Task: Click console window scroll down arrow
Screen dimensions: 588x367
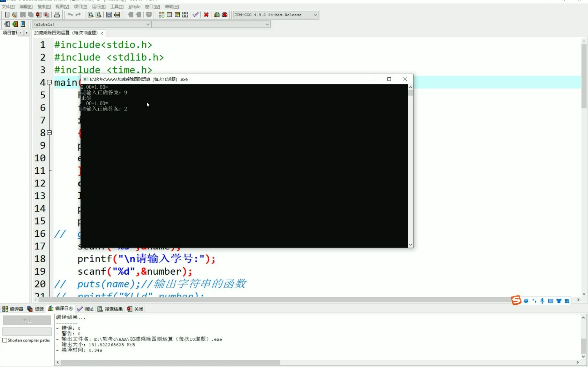Action: [x=410, y=245]
